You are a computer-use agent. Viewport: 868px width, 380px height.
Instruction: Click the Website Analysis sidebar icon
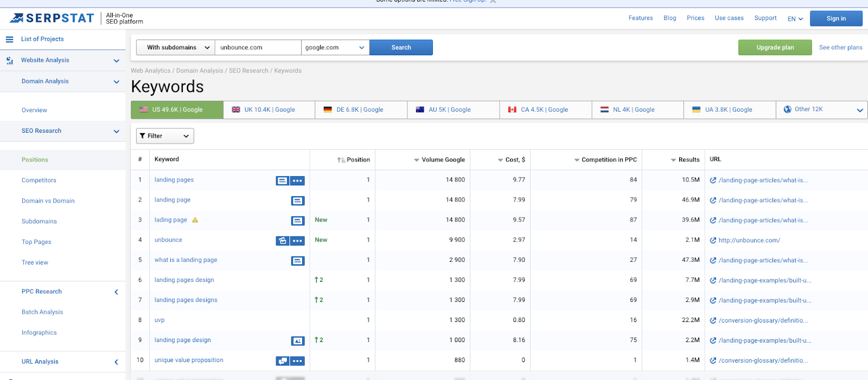click(10, 61)
